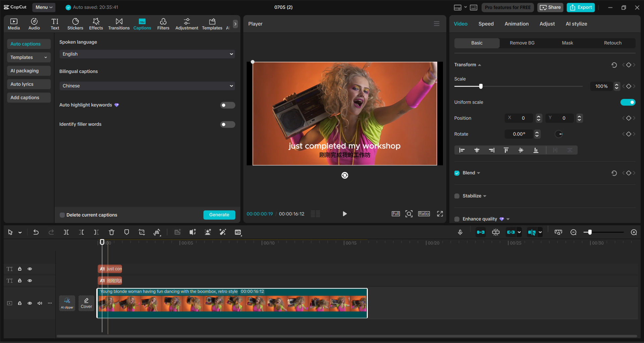The height and width of the screenshot is (343, 644).
Task: Open the Templates panel in top toolbar
Action: click(212, 24)
